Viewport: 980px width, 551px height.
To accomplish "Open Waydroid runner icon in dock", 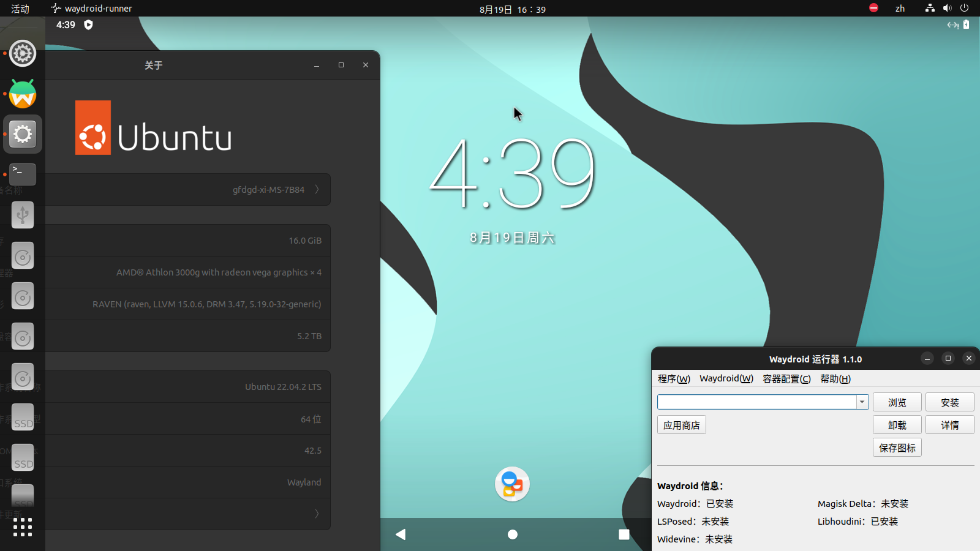I will tap(23, 94).
